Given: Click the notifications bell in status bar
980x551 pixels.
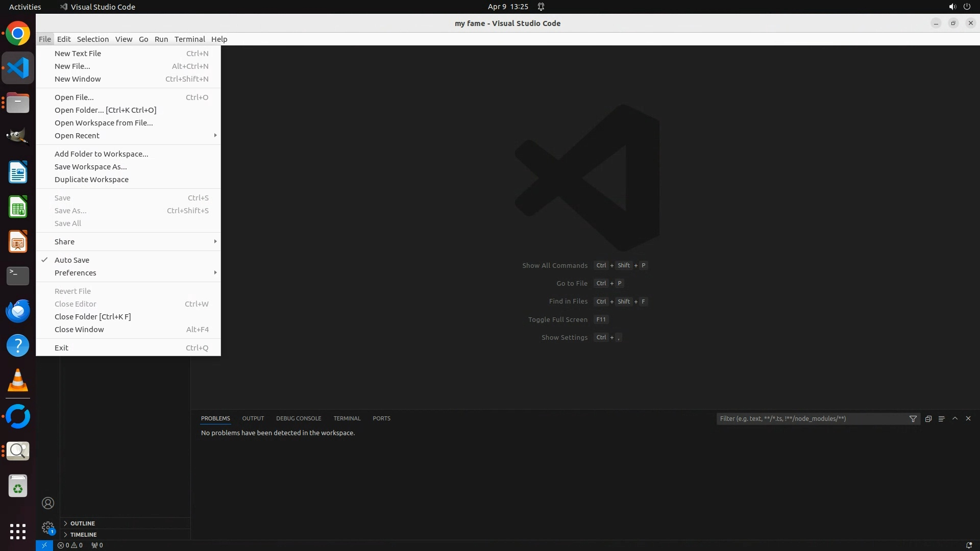Looking at the screenshot, I should click(969, 545).
